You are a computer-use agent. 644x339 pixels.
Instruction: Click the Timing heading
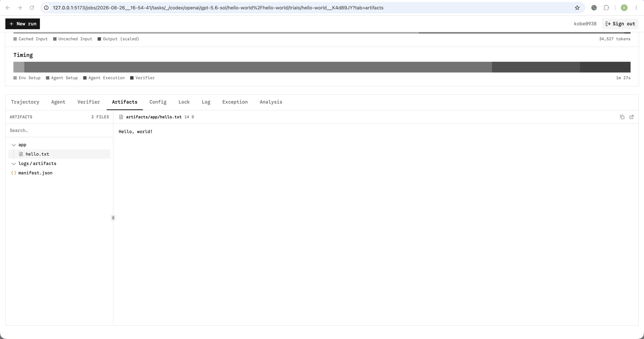[x=23, y=55]
